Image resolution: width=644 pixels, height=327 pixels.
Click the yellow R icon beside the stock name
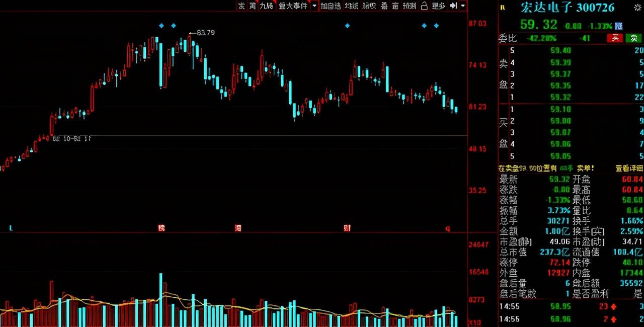coord(502,8)
